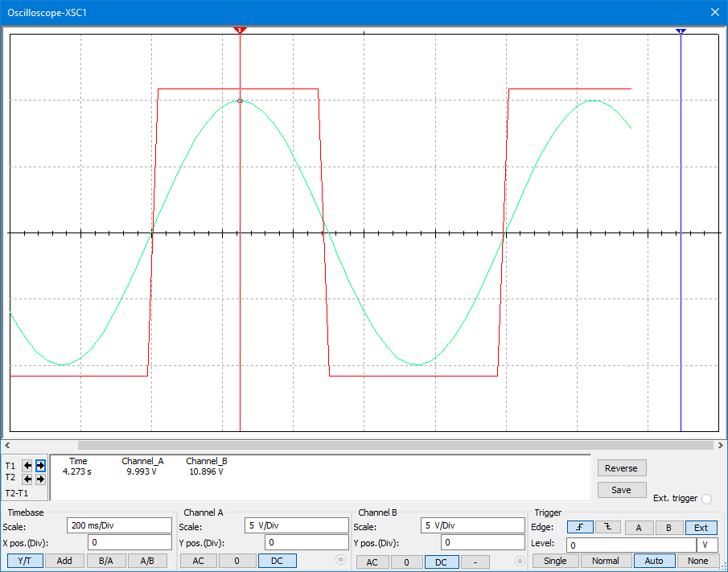Select falling edge trigger icon
This screenshot has width=728, height=572.
[x=608, y=528]
